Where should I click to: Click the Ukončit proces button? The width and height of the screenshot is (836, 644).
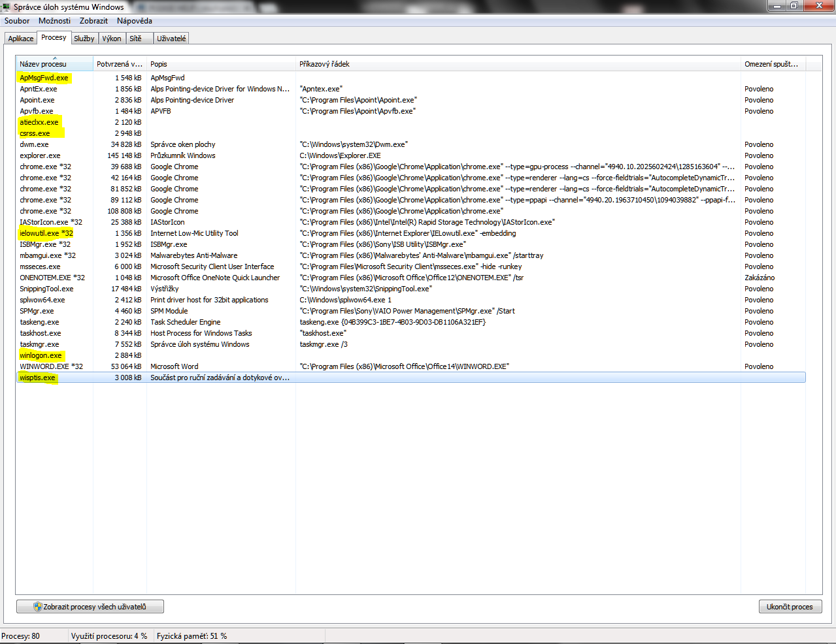tap(790, 607)
